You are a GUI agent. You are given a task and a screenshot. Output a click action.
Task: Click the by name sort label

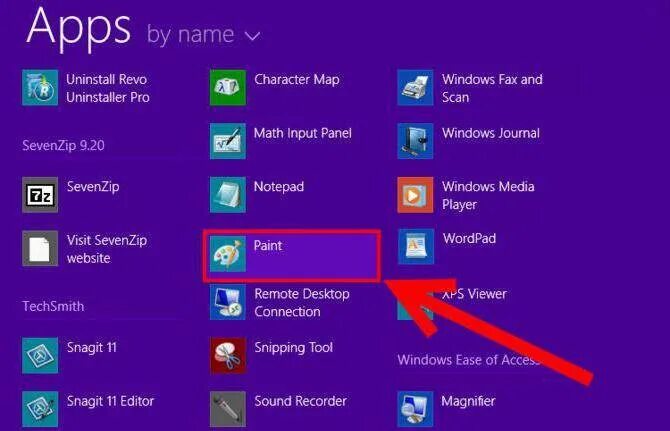tap(190, 34)
